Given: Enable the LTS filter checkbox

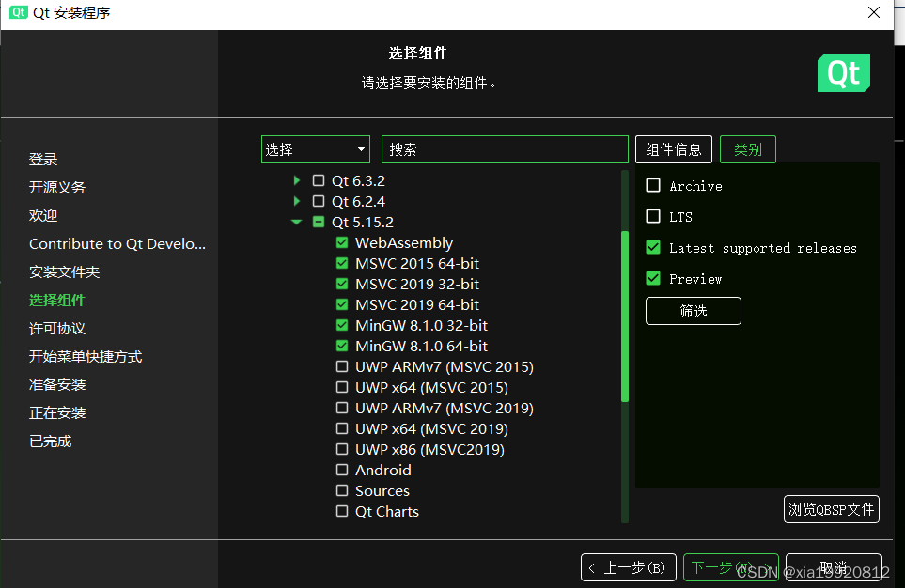Looking at the screenshot, I should point(653,216).
